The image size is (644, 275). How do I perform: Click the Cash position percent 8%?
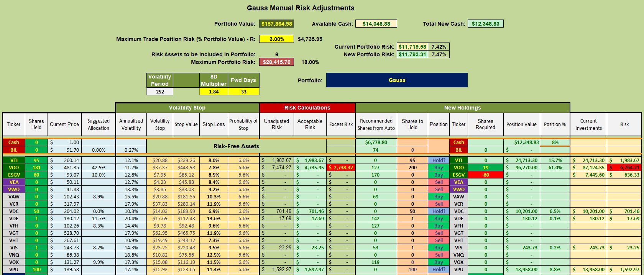click(555, 142)
